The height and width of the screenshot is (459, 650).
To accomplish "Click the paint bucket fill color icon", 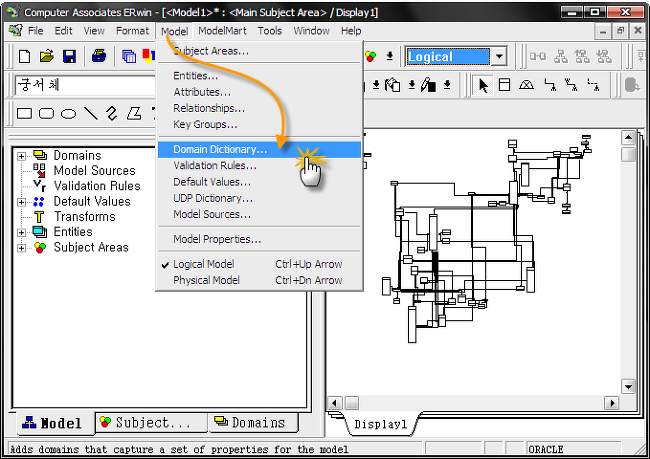I will 392,85.
